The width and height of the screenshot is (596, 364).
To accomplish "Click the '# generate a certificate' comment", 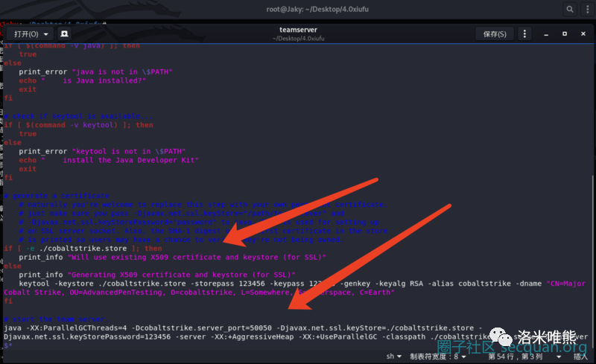I will (x=57, y=196).
